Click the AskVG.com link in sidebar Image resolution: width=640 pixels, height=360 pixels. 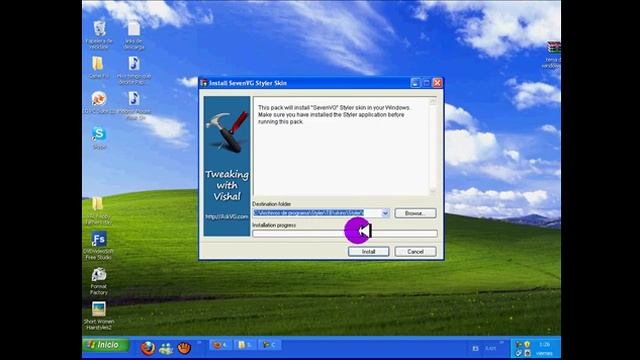click(227, 217)
